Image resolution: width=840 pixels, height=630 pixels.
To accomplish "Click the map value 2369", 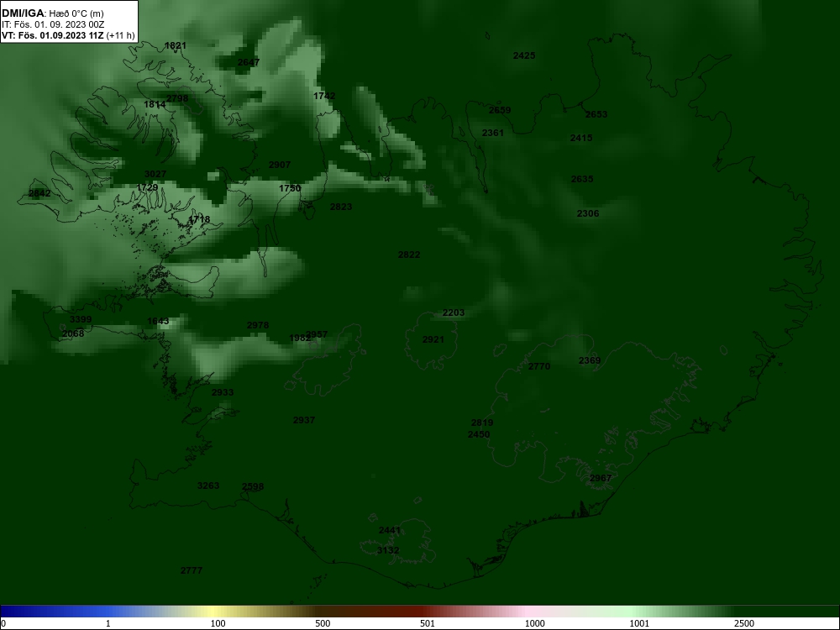I will coord(590,360).
